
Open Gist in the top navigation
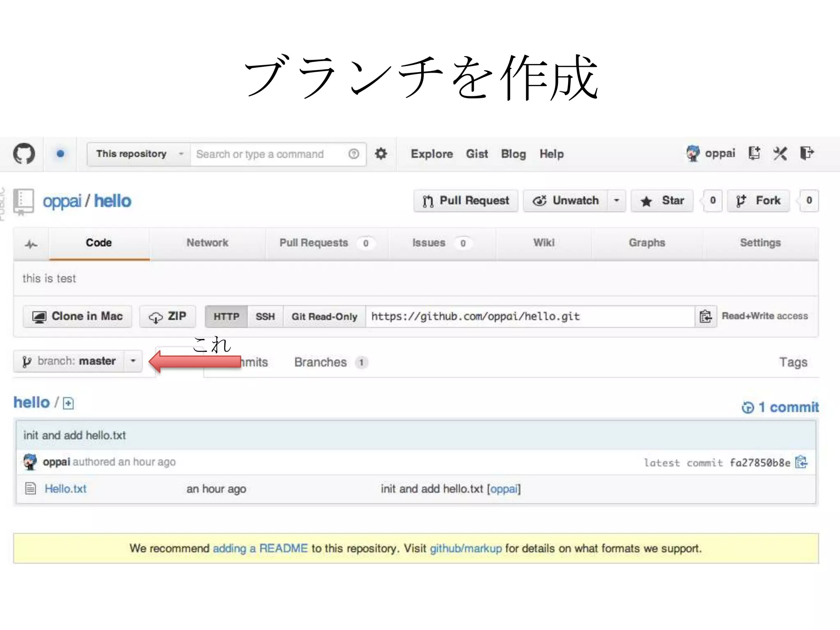click(477, 154)
